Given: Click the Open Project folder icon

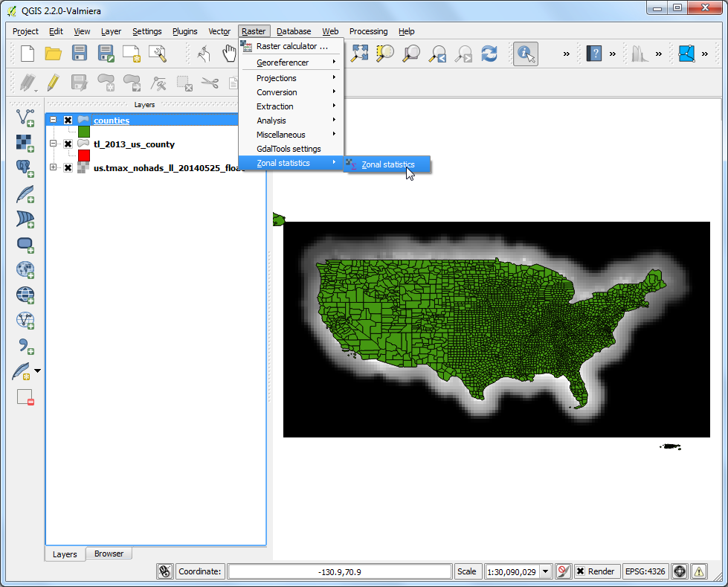Looking at the screenshot, I should coord(54,54).
